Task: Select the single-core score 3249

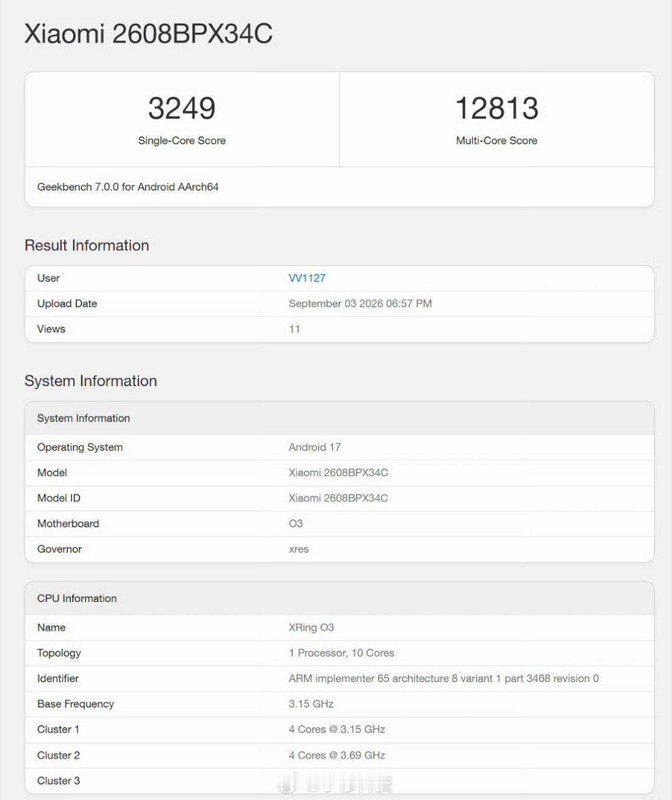Action: (x=182, y=108)
